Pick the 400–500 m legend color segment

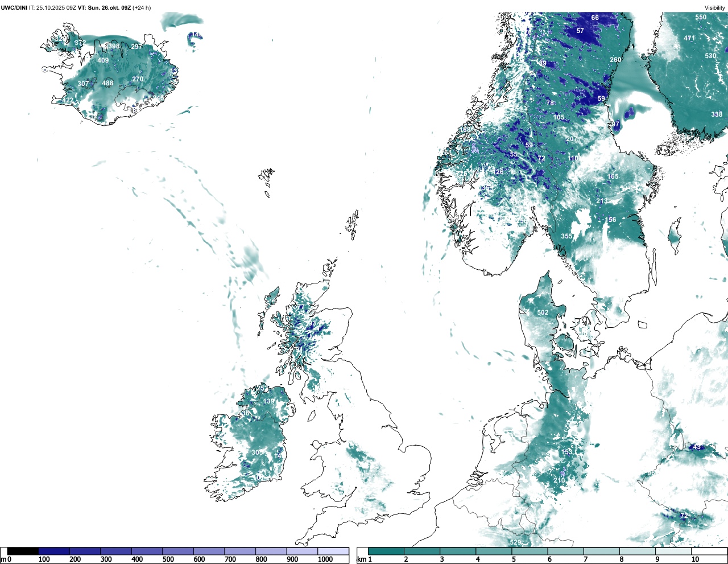click(147, 551)
